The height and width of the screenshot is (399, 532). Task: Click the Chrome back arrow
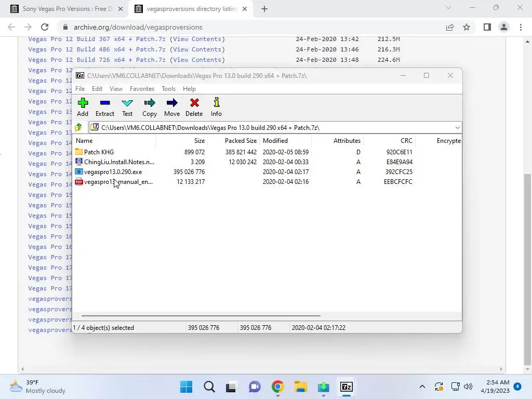(11, 27)
